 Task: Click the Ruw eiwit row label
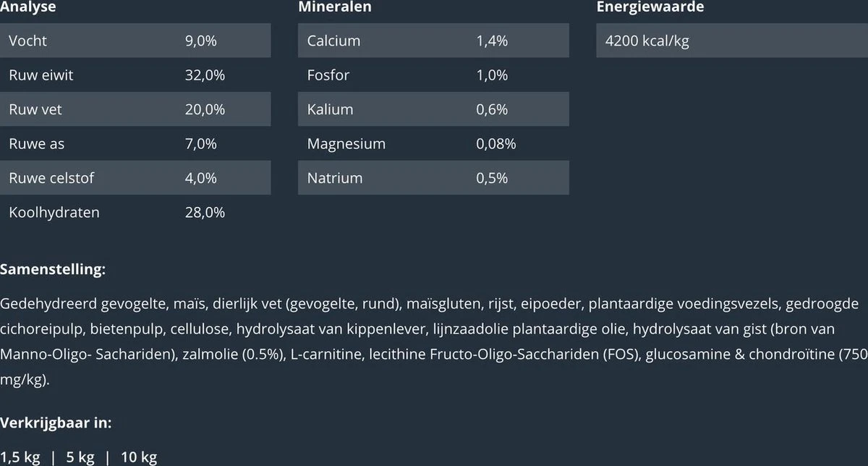41,75
